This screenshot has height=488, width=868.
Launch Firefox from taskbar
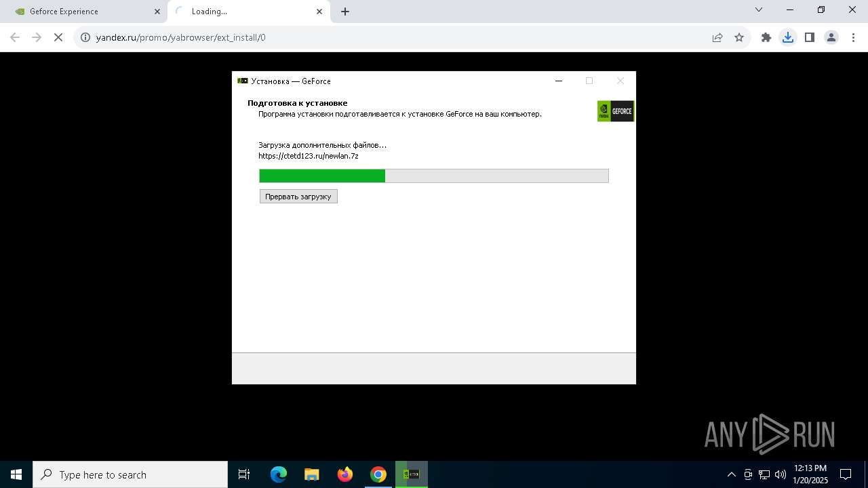[345, 474]
